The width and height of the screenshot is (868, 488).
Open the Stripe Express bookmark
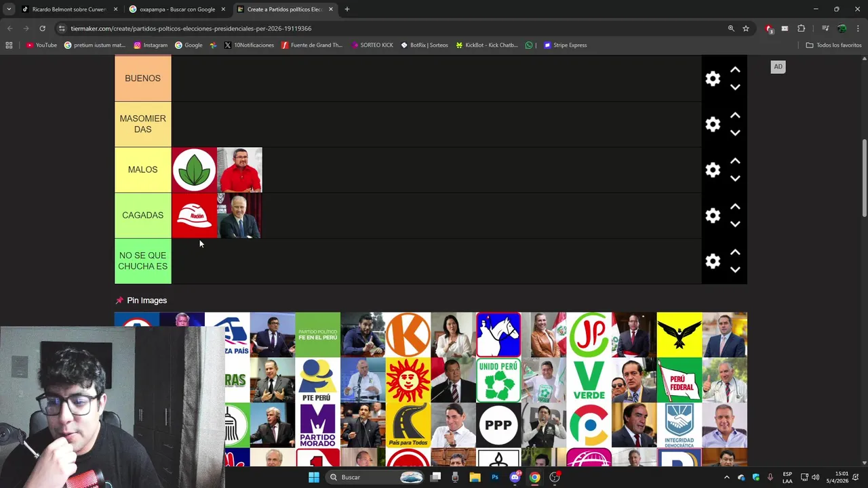click(565, 45)
